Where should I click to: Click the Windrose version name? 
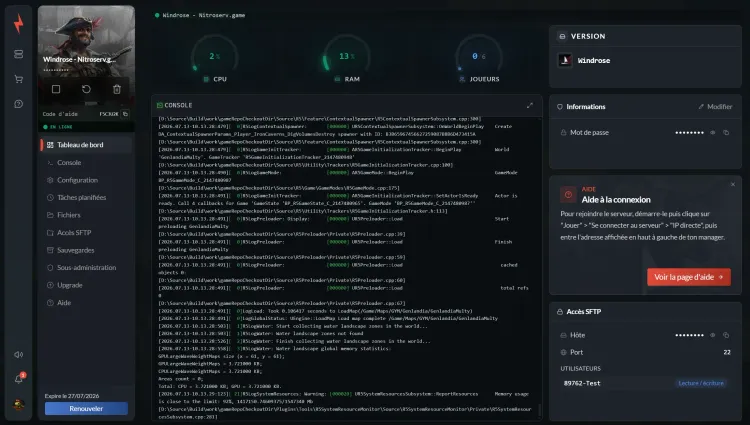594,60
